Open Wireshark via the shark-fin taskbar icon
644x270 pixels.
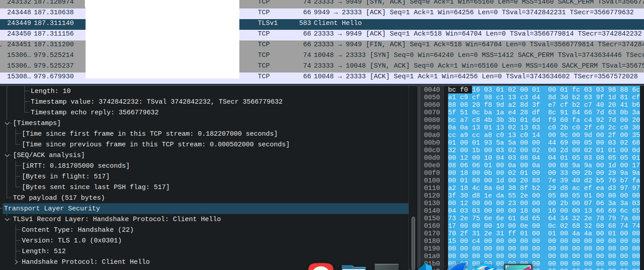pos(459,267)
